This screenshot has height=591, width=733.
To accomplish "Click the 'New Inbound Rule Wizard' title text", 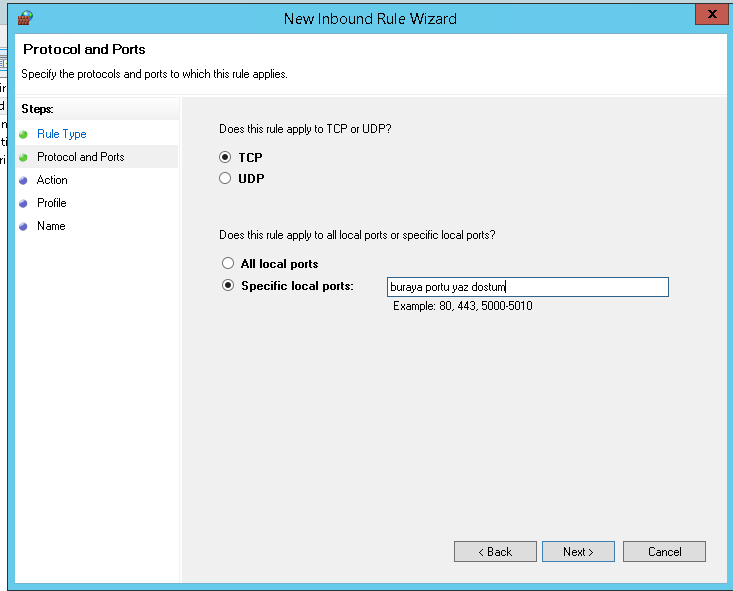I will point(370,19).
